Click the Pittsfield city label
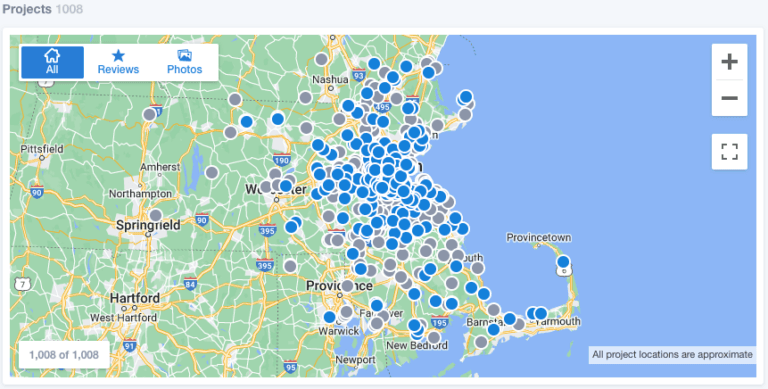Screen dimensions: 768x389 (42, 148)
